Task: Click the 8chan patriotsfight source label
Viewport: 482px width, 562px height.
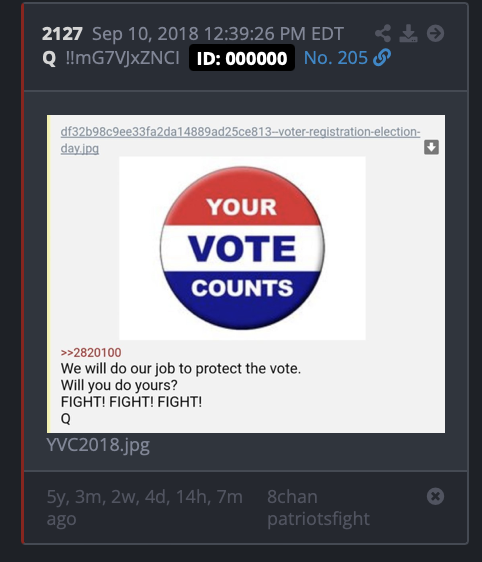Action: pos(318,508)
